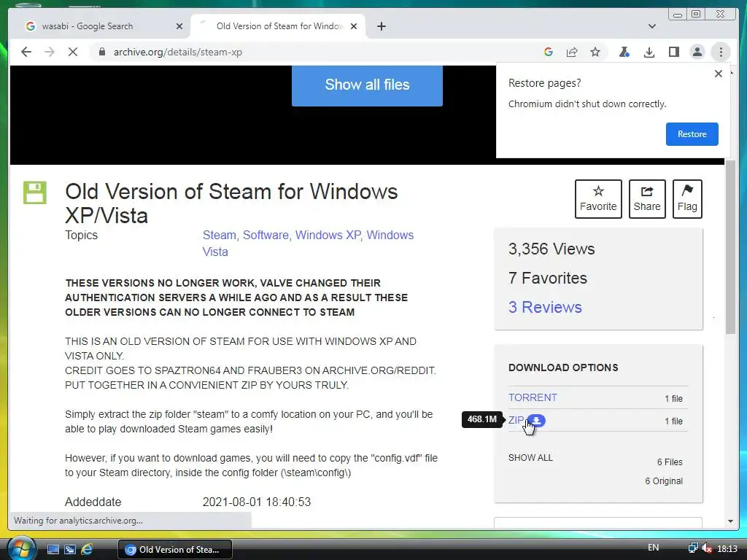Screen dimensions: 747x560
Task: Click the 468.1M size tooltip
Action: [482, 419]
